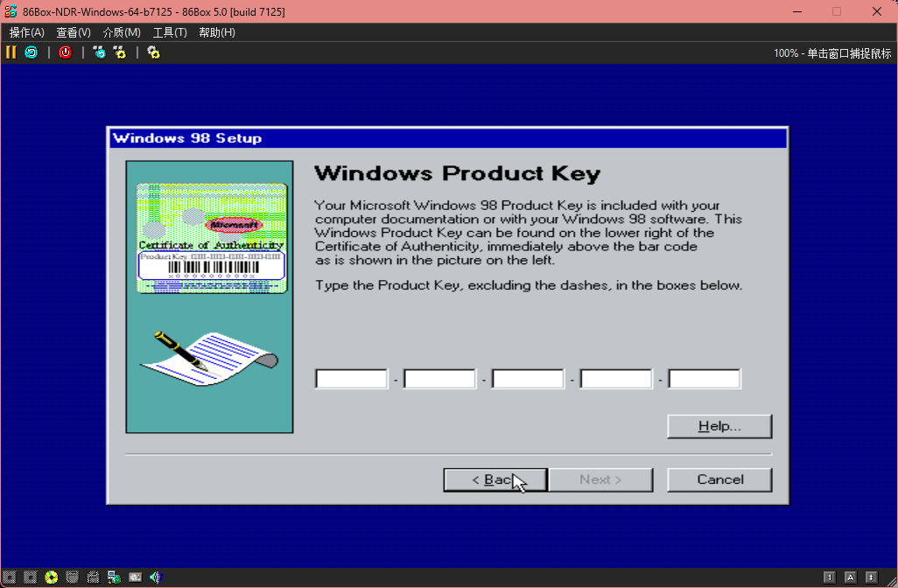
Task: Focus the second product key box
Action: (x=440, y=379)
